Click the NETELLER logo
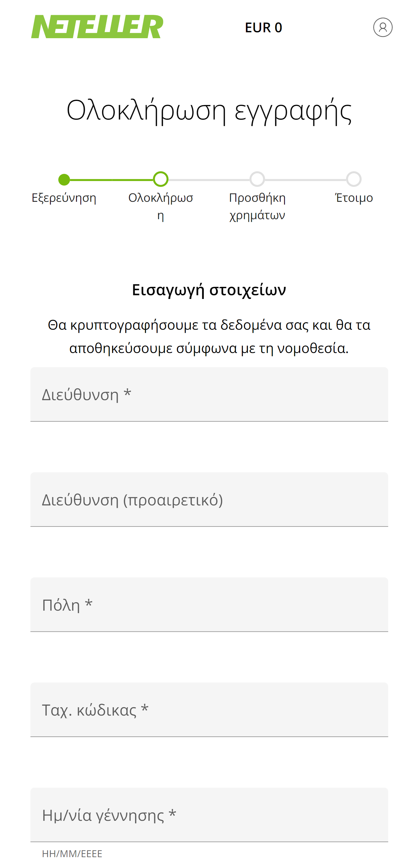Screen dimensions: 400x868 97,27
